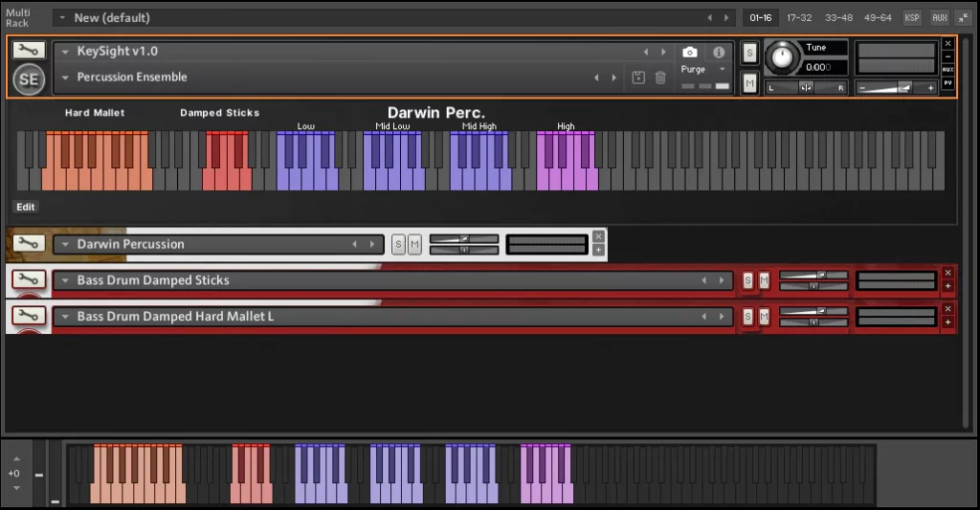Previous multi arrow beside New (default)

pyautogui.click(x=709, y=17)
